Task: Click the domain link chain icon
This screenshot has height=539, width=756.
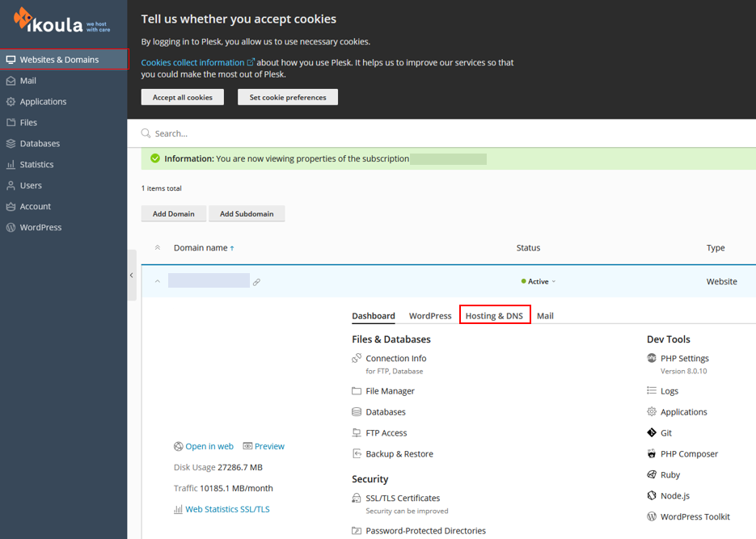Action: [x=256, y=282]
